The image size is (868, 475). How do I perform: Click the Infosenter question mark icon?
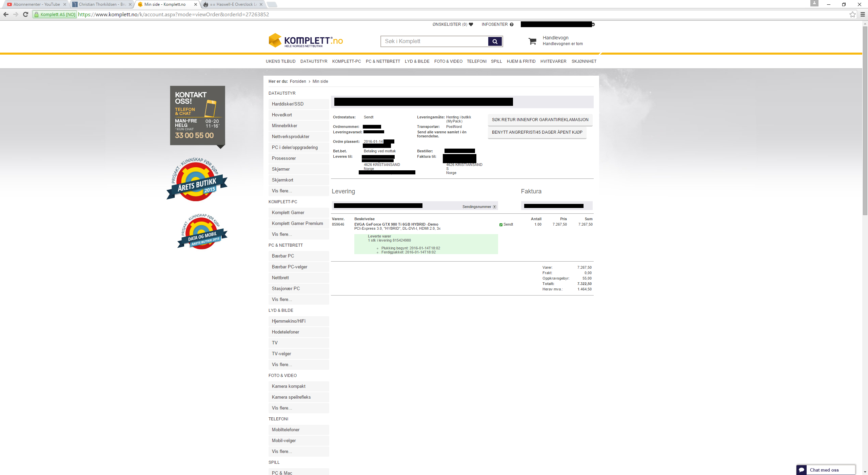(x=512, y=24)
